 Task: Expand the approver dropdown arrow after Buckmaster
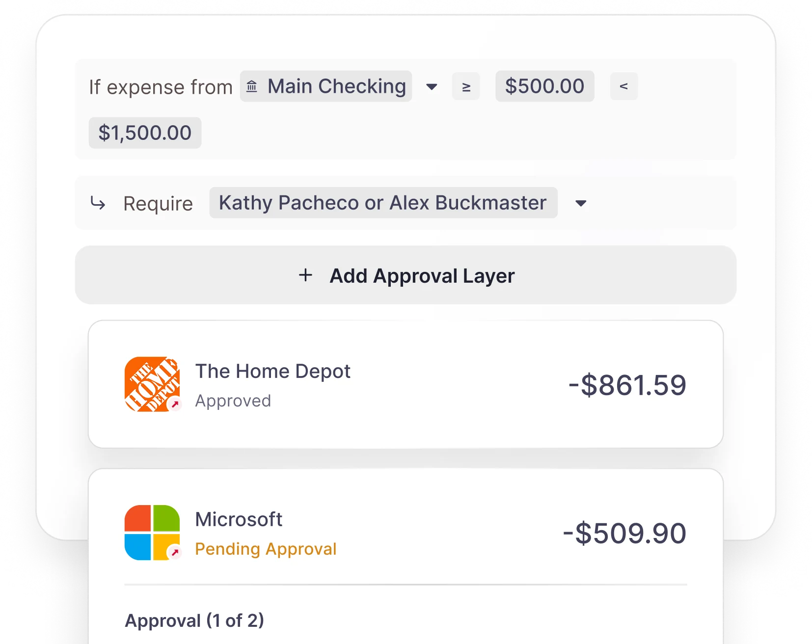(x=581, y=203)
